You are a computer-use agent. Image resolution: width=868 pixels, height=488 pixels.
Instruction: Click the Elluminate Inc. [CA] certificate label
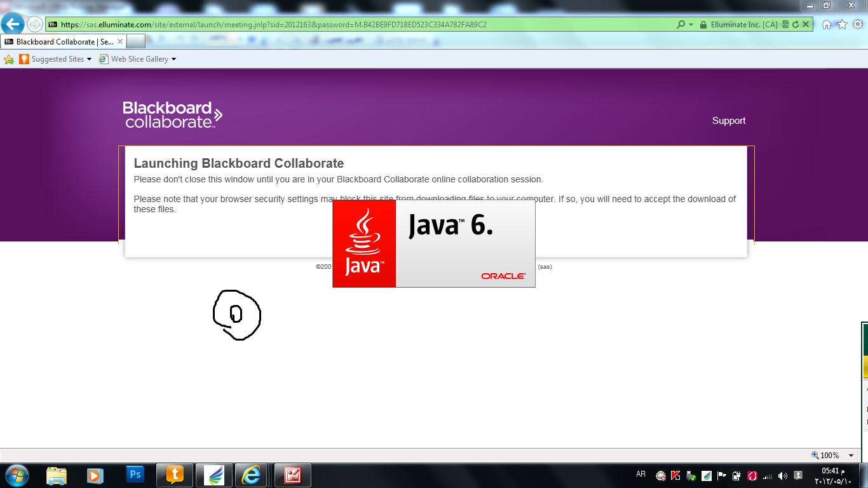pos(744,24)
